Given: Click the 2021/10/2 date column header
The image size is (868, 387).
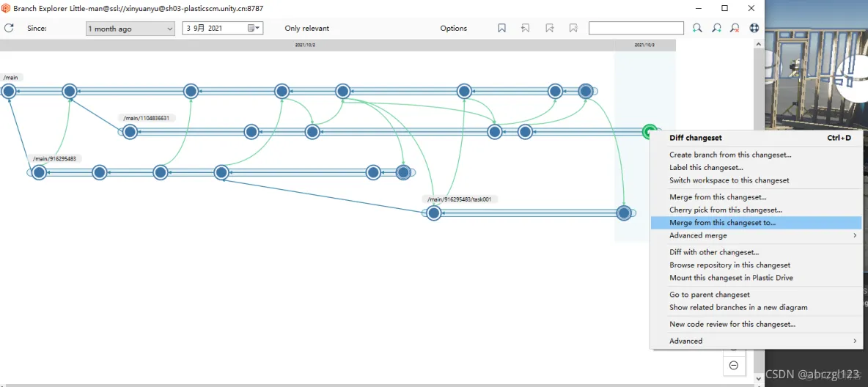Looking at the screenshot, I should click(x=306, y=45).
